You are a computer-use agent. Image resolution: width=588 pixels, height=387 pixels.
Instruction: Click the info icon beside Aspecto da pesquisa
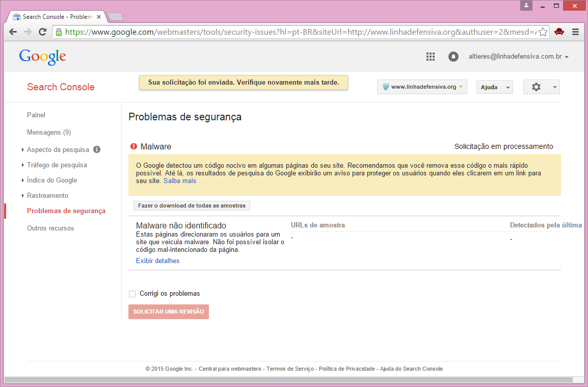pos(97,150)
